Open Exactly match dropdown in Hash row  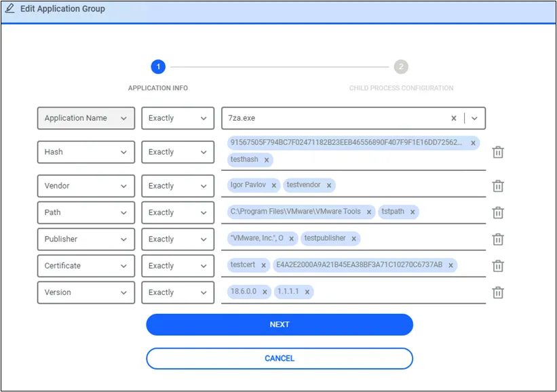tap(178, 152)
